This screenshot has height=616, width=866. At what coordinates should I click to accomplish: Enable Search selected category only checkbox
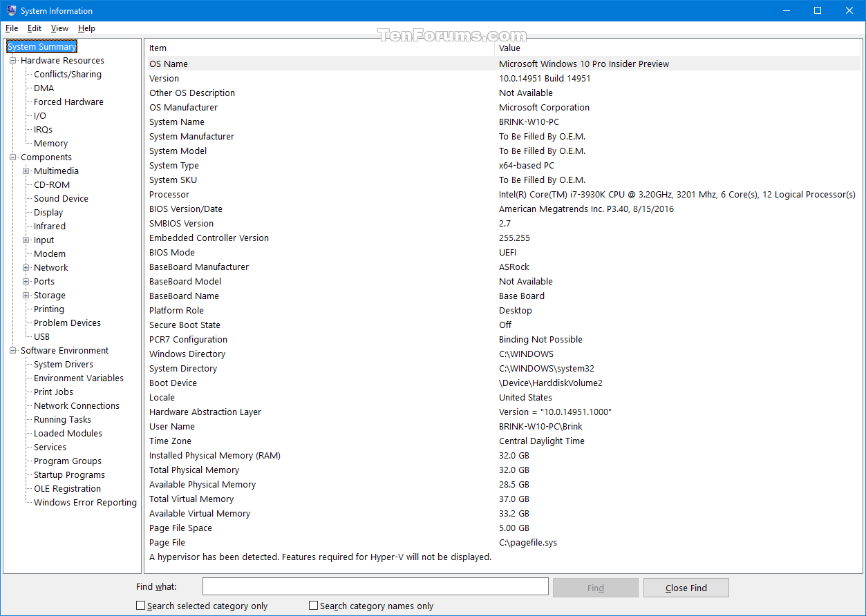pos(141,606)
